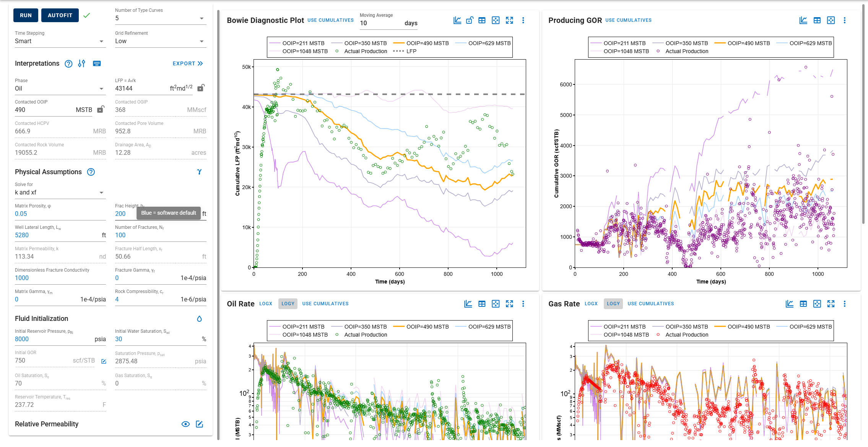
Task: Click Fluid Initialization droplet icon
Action: tap(199, 319)
